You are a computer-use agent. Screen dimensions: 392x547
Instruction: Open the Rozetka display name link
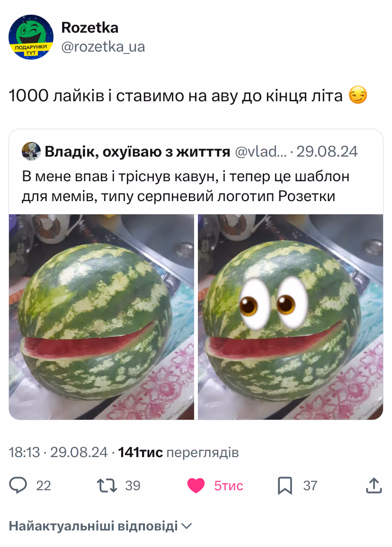(89, 27)
